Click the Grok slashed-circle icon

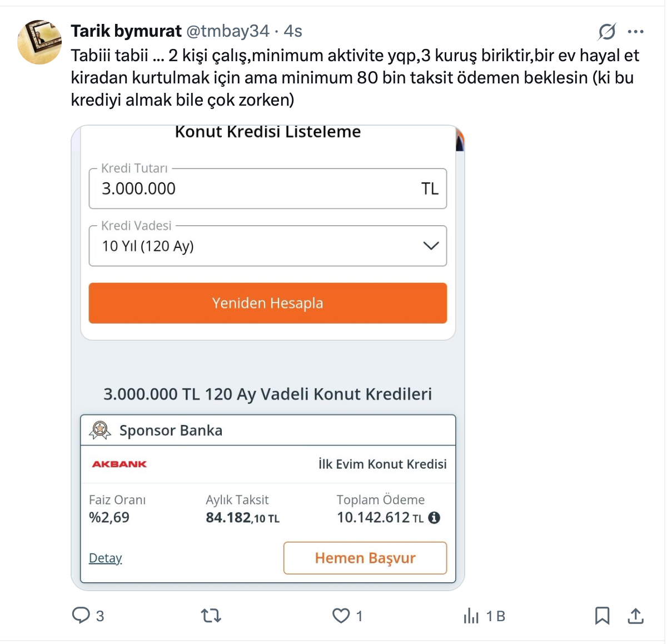coord(607,32)
